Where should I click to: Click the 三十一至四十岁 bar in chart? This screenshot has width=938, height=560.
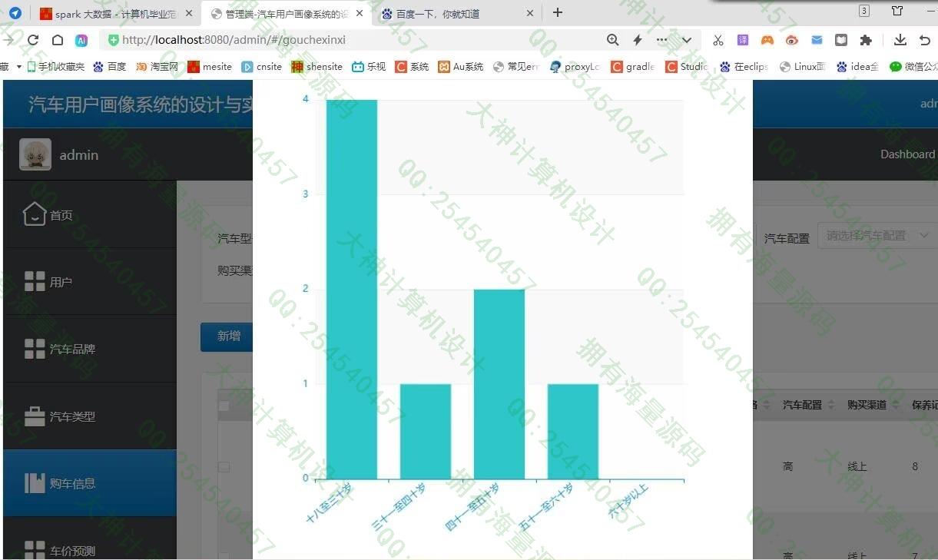click(x=426, y=432)
